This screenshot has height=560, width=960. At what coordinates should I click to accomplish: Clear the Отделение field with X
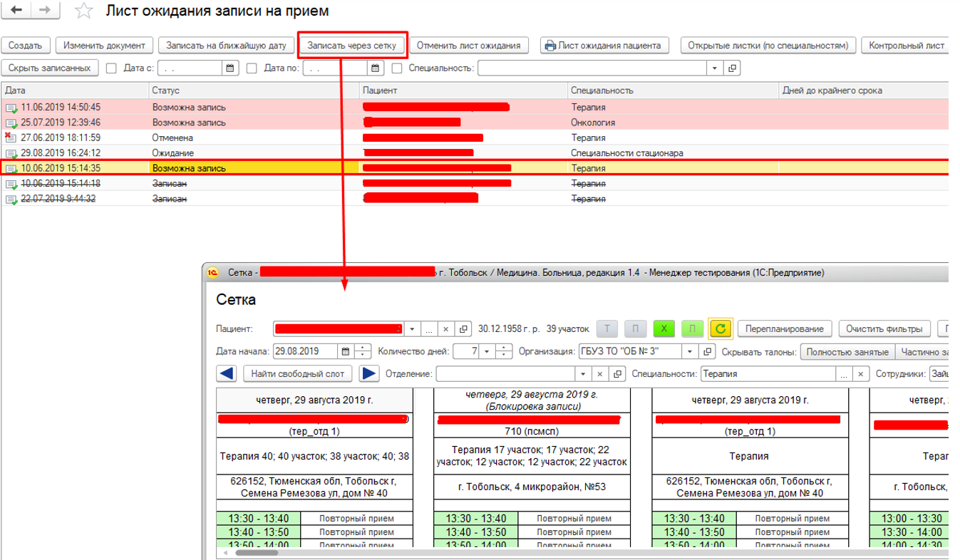pyautogui.click(x=600, y=374)
